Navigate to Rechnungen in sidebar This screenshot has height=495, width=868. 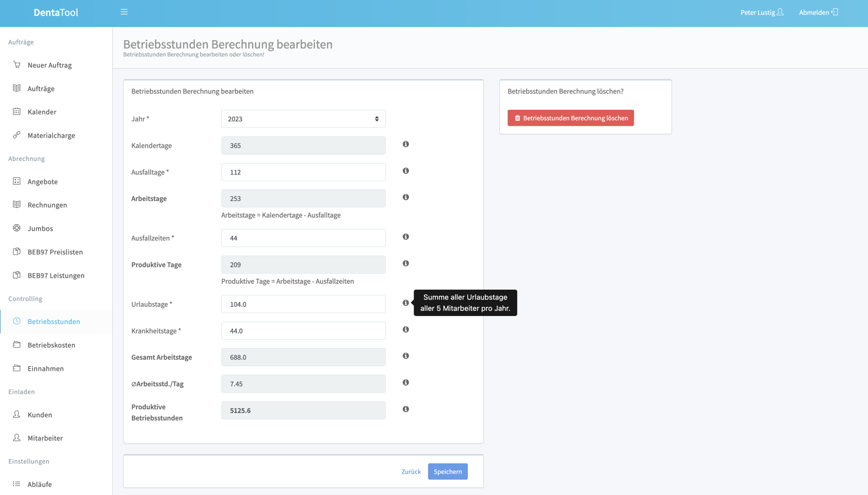click(47, 205)
